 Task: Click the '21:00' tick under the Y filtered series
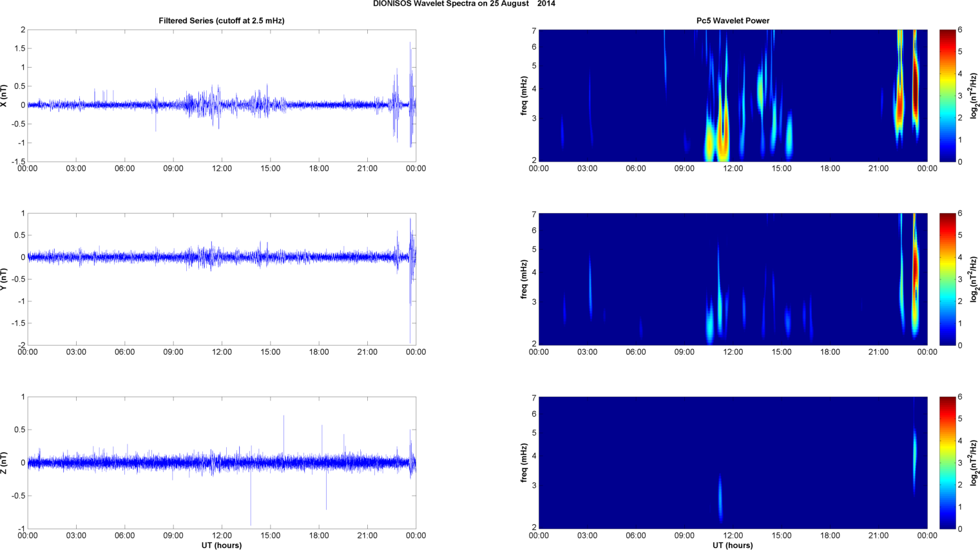click(367, 352)
